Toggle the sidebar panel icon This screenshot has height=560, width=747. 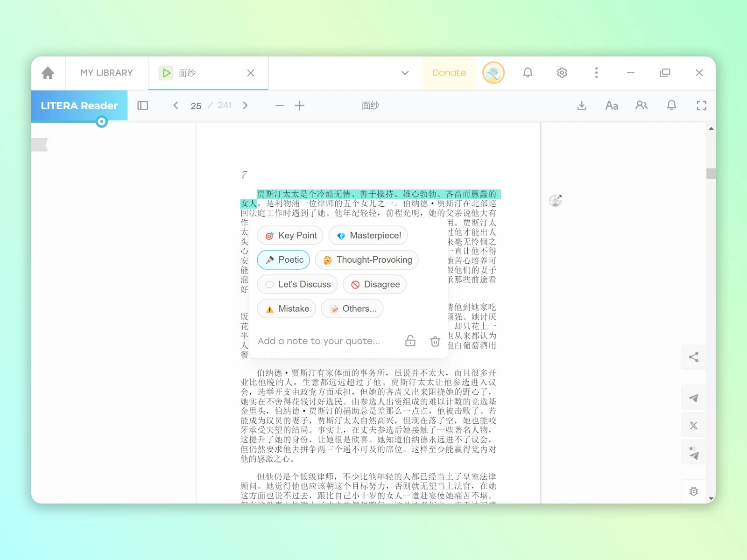(143, 105)
